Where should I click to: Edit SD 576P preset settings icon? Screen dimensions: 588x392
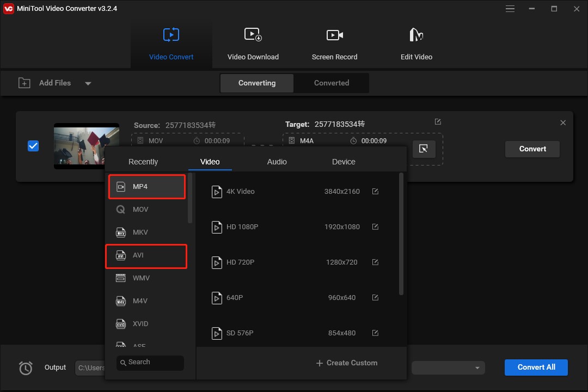(x=375, y=333)
